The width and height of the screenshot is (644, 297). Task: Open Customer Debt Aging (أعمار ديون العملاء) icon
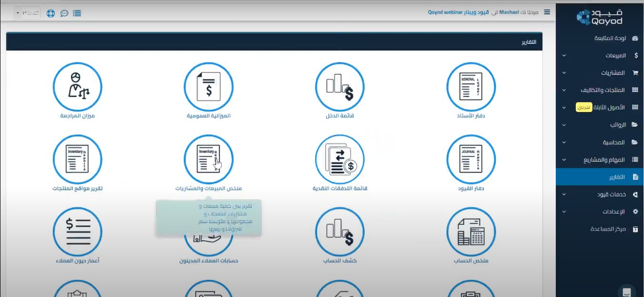(77, 232)
